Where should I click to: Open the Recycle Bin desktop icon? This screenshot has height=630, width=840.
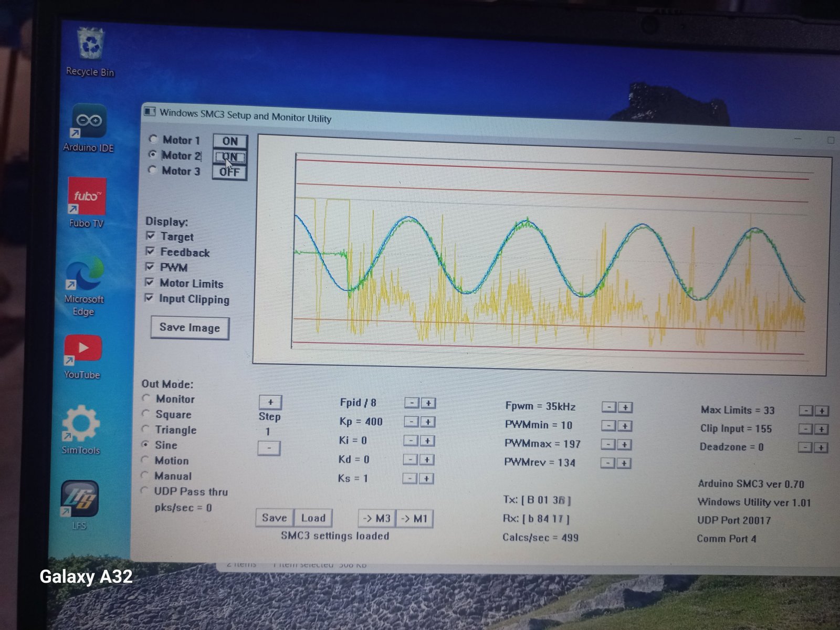[x=91, y=51]
